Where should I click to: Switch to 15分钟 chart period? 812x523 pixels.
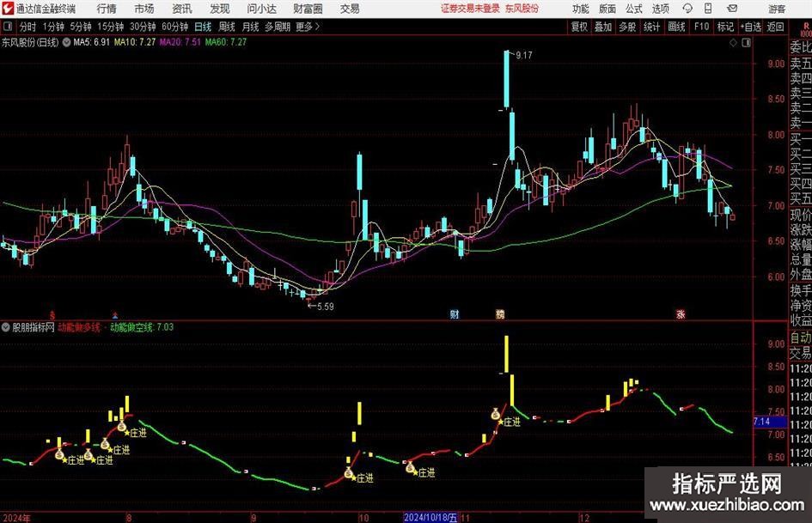111,27
